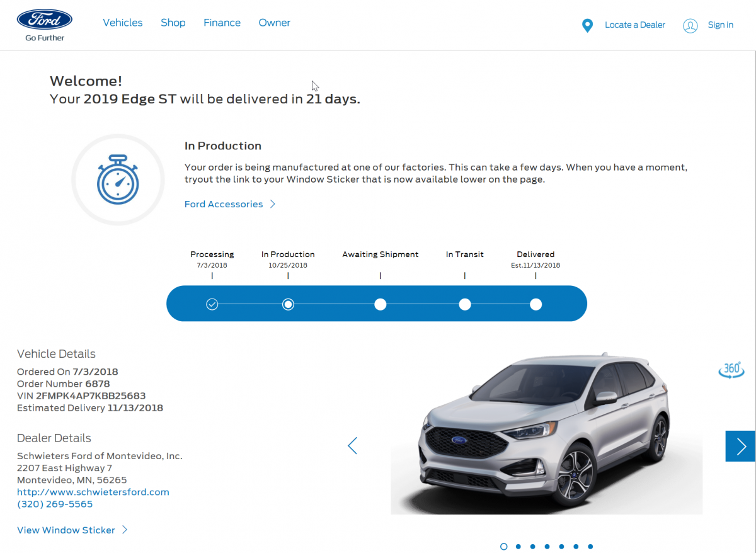Click the Estimated Delivery 11/13/2018 text
This screenshot has width=756, height=553.
(x=90, y=408)
